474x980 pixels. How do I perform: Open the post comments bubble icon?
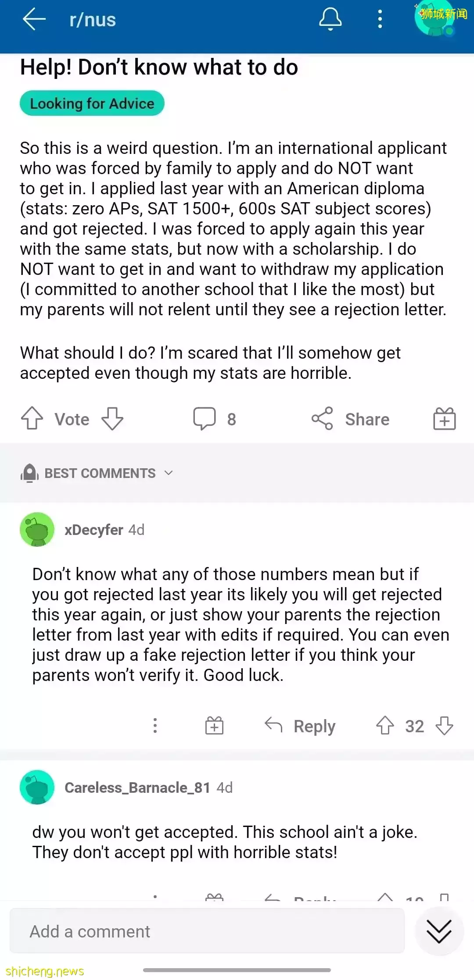pos(205,419)
